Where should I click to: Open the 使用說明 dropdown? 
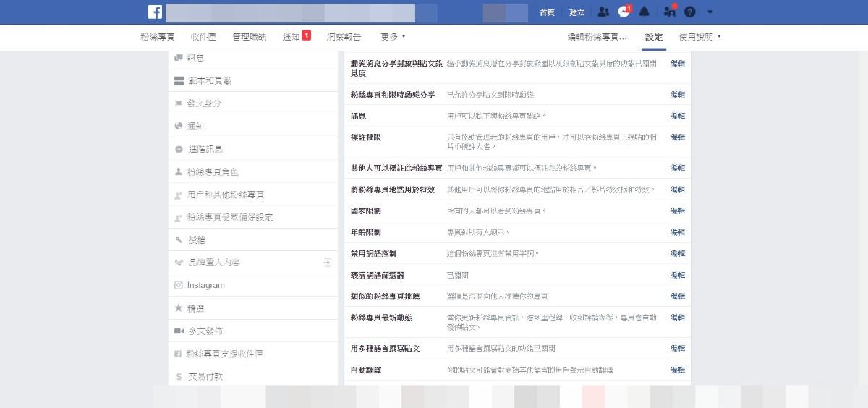click(699, 36)
